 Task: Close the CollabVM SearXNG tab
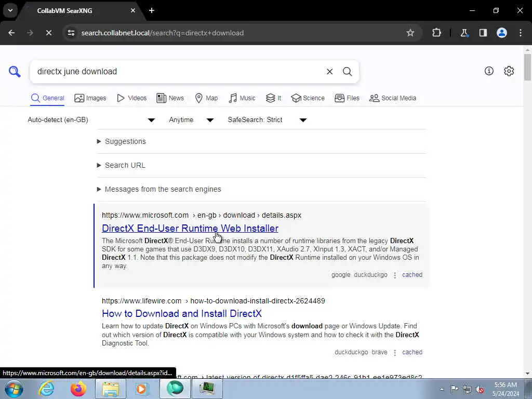tap(133, 10)
